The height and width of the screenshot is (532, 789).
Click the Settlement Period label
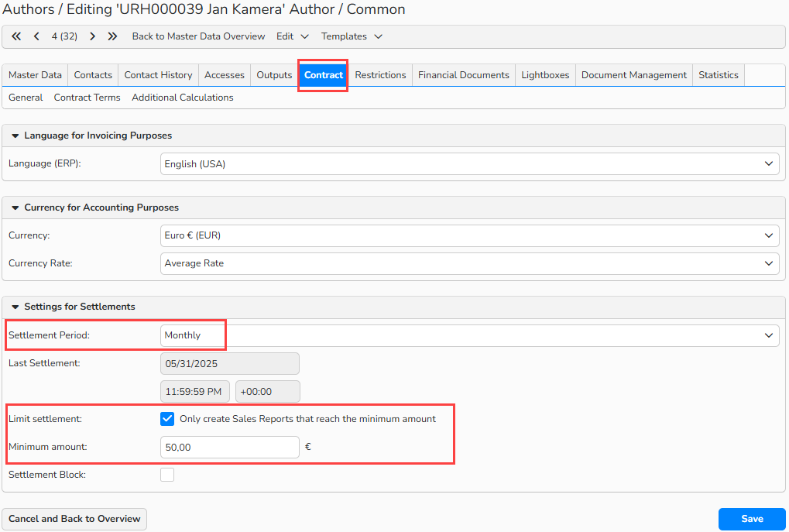coord(49,335)
